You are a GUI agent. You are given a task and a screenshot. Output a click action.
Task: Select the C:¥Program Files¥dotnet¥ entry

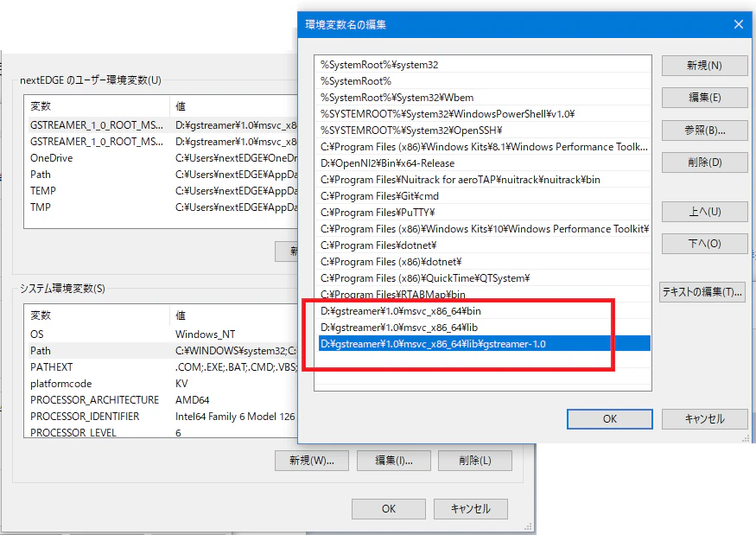[x=482, y=245]
